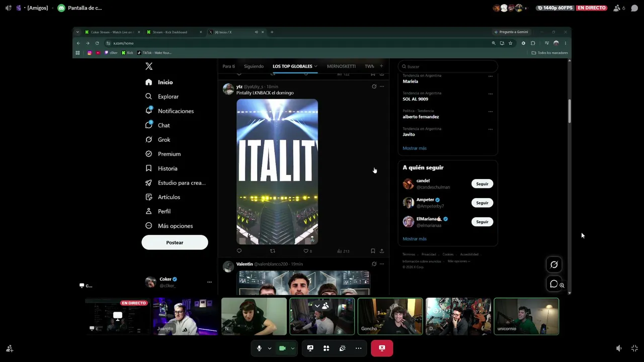Bookmark this page with the star icon
This screenshot has height=362, width=644.
point(510,43)
